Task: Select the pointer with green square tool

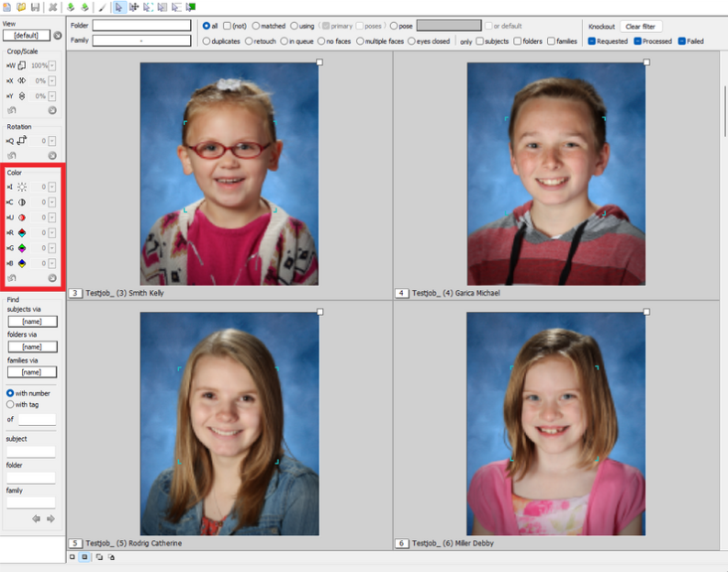Action: (190, 7)
